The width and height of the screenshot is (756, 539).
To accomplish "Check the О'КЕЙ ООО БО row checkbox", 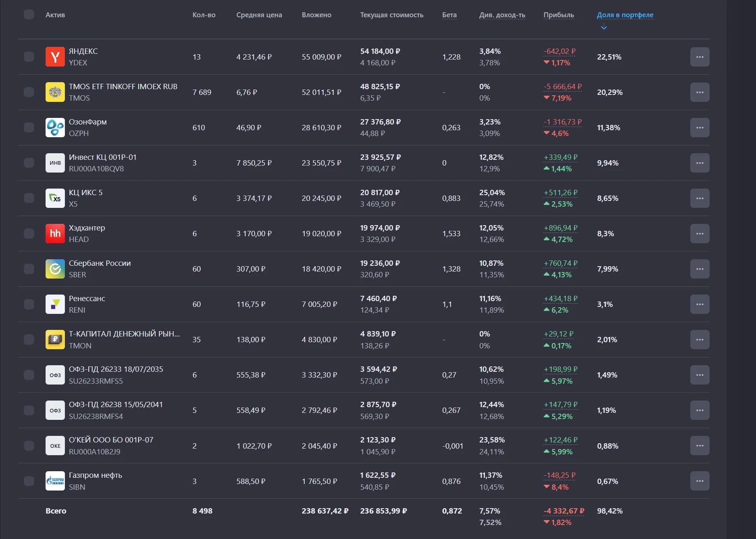I will 29,445.
